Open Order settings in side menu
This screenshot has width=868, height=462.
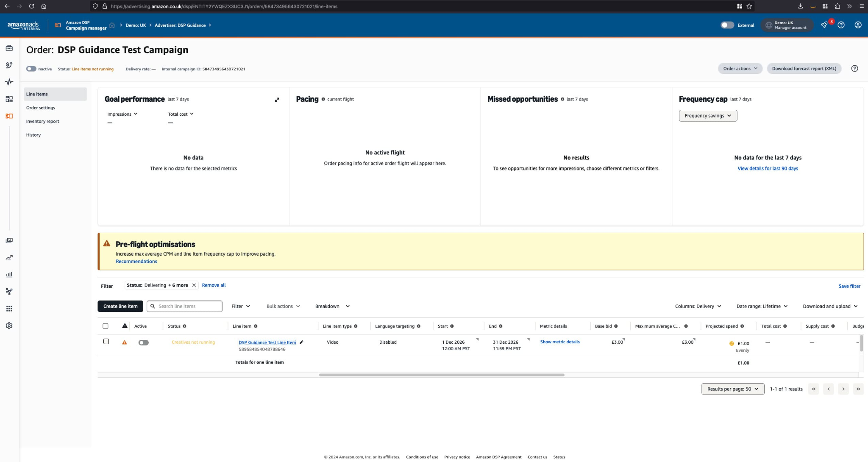coord(41,108)
